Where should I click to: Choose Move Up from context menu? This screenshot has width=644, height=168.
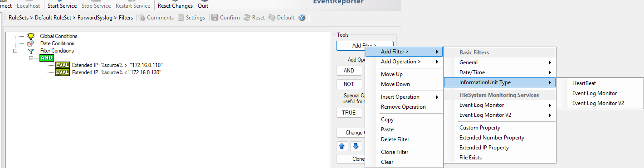tap(404, 74)
